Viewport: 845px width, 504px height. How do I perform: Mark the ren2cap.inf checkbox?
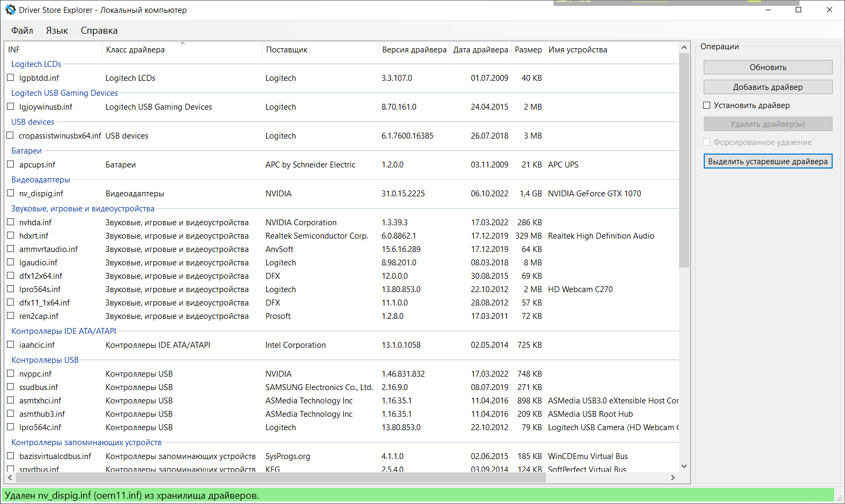[x=11, y=316]
